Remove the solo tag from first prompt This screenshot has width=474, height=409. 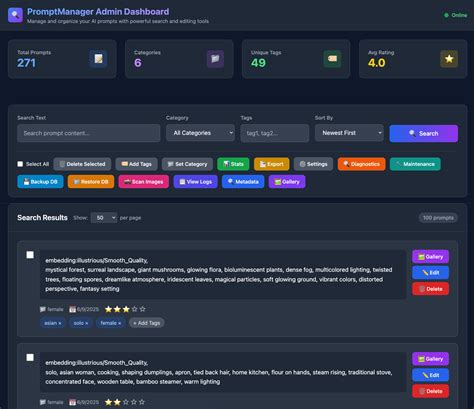pos(87,323)
